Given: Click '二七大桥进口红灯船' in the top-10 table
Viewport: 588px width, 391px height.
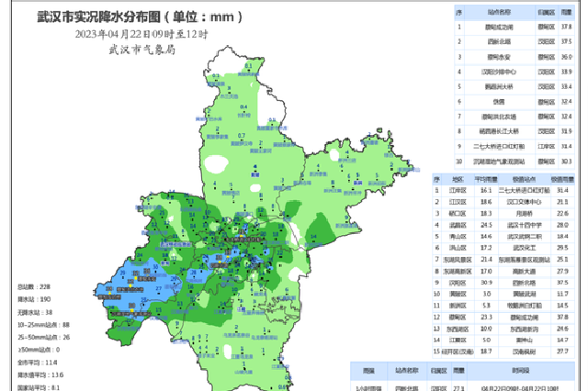Looking at the screenshot, I should 499,147.
